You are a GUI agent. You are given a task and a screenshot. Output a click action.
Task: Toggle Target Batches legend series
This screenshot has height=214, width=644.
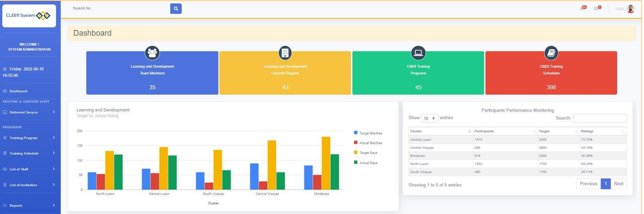pyautogui.click(x=368, y=133)
